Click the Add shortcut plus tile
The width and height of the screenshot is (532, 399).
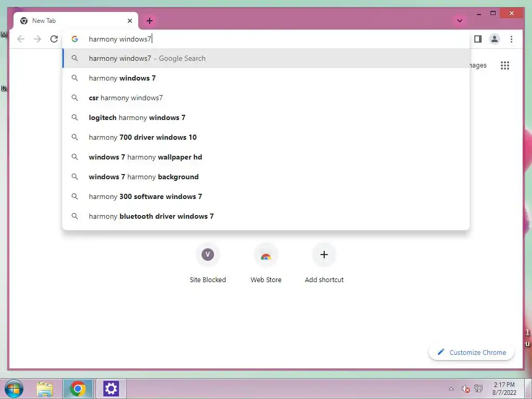pos(324,263)
